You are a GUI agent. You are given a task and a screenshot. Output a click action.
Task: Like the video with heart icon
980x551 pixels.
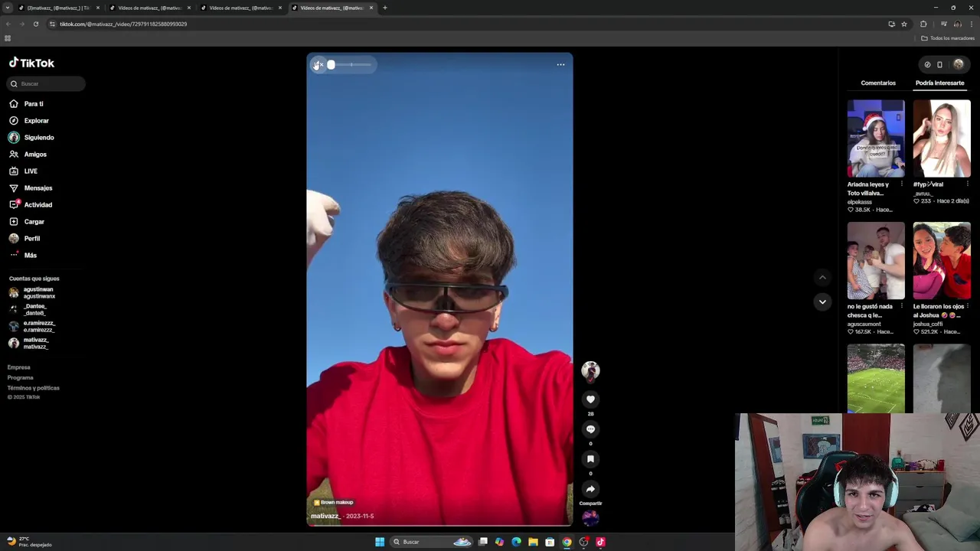point(590,399)
